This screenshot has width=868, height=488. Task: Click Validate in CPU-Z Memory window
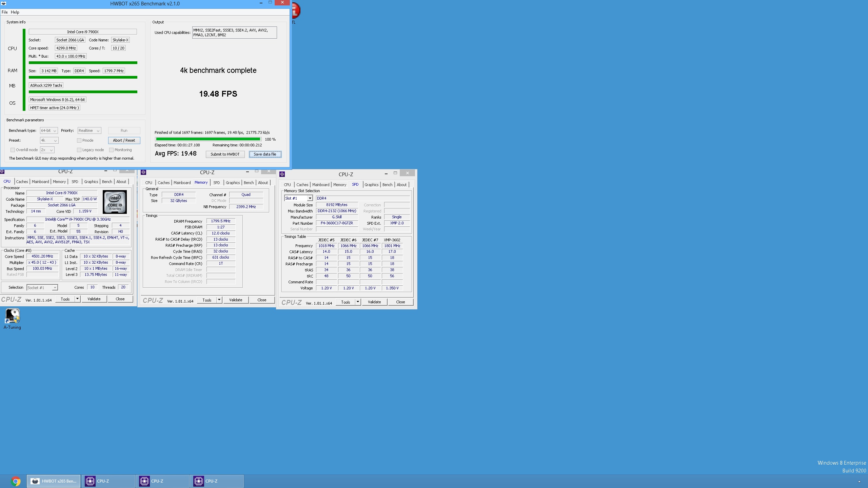click(236, 300)
